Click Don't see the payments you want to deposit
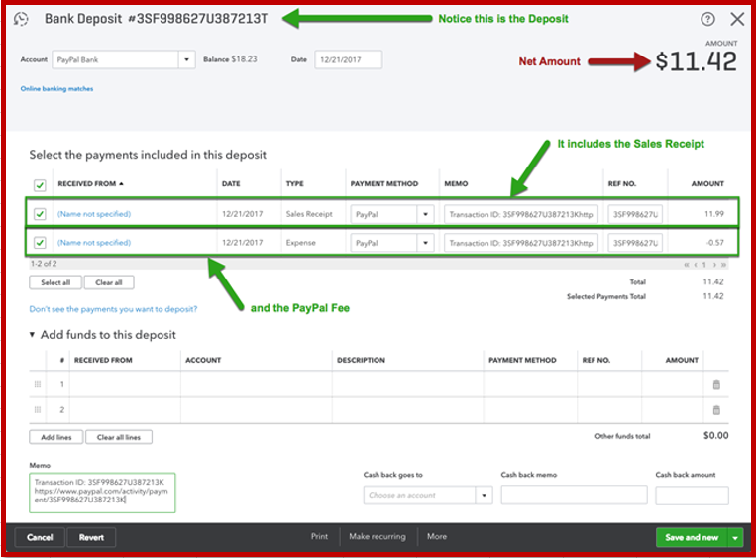The image size is (756, 558). 113,309
